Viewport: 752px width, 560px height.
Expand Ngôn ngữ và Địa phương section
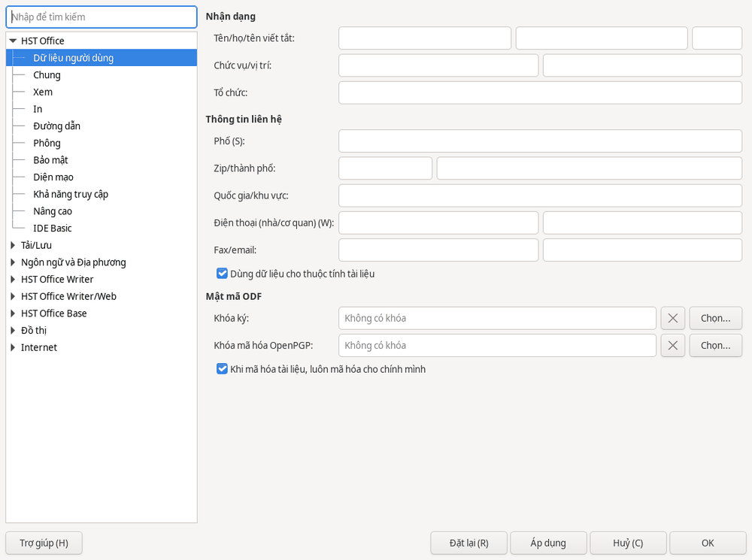click(x=13, y=263)
